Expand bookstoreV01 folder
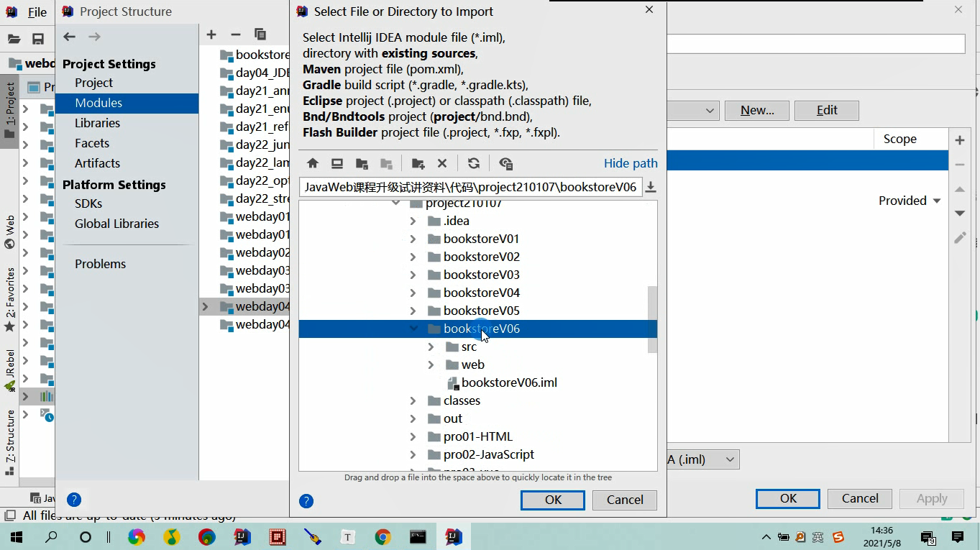Screen dimensions: 980x550 click(413, 239)
